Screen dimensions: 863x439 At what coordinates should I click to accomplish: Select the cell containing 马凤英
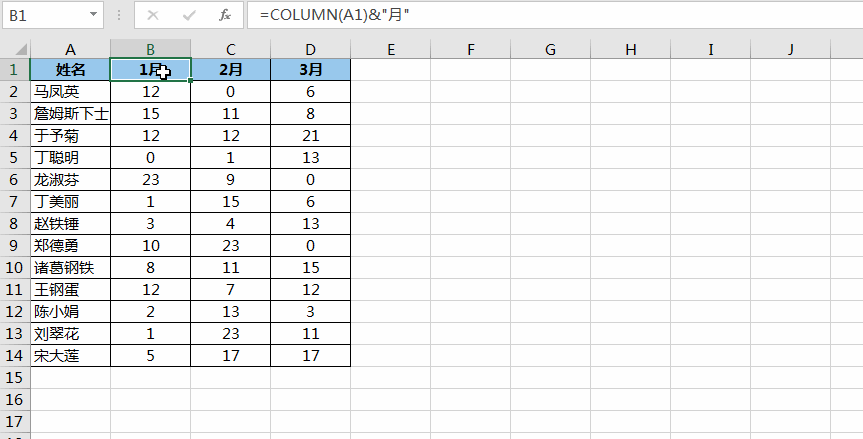point(70,92)
